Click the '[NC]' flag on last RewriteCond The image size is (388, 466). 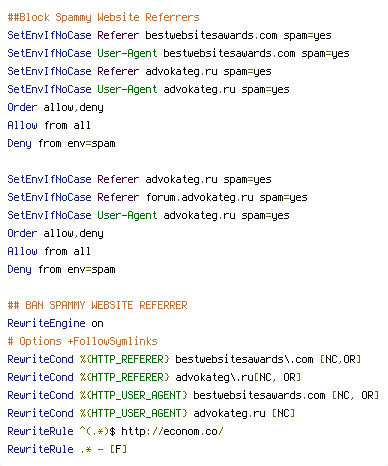point(283,413)
